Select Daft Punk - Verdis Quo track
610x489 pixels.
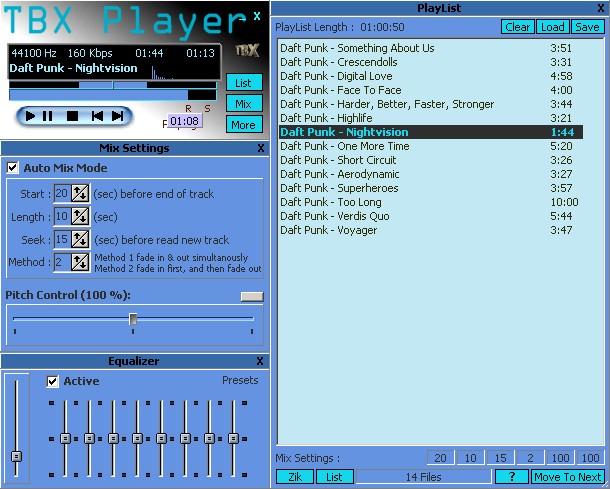coord(431,216)
